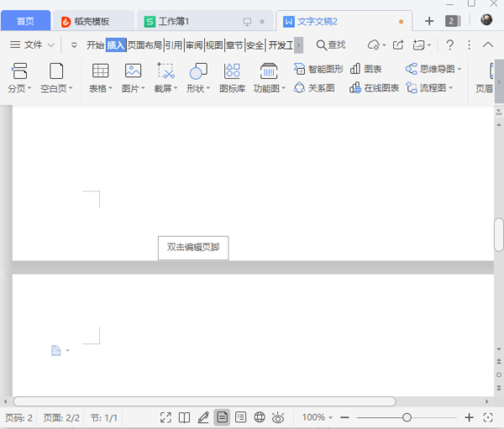Viewport: 504px width, 429px height.
Task: Click the 页面: 2/2 status entry
Action: pos(61,418)
